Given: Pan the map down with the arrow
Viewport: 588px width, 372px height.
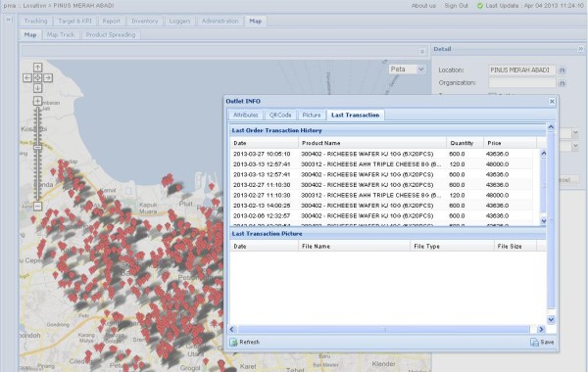Looking at the screenshot, I should click(x=37, y=88).
